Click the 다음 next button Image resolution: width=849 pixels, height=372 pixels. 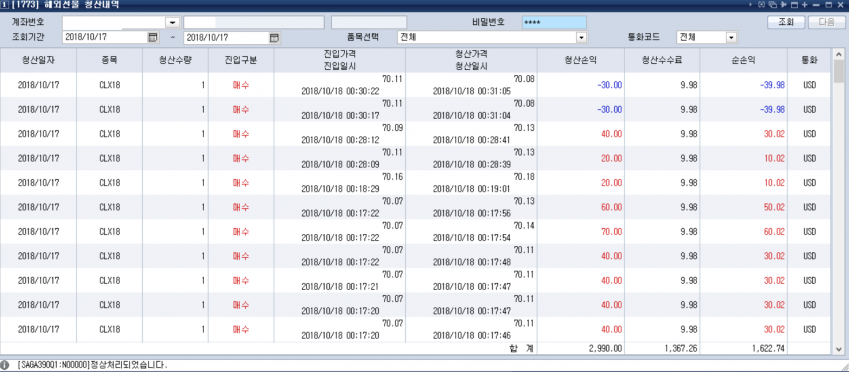827,22
